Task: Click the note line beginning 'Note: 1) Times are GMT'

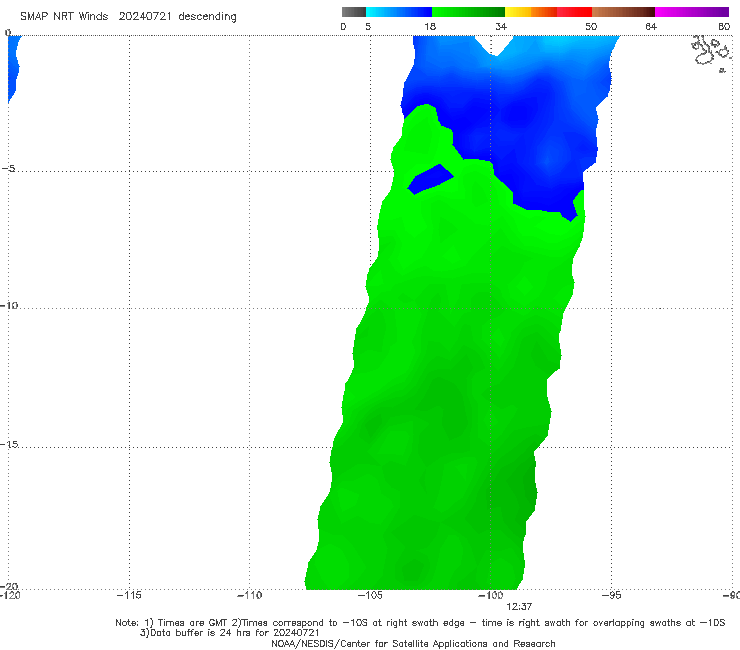Action: pyautogui.click(x=420, y=623)
